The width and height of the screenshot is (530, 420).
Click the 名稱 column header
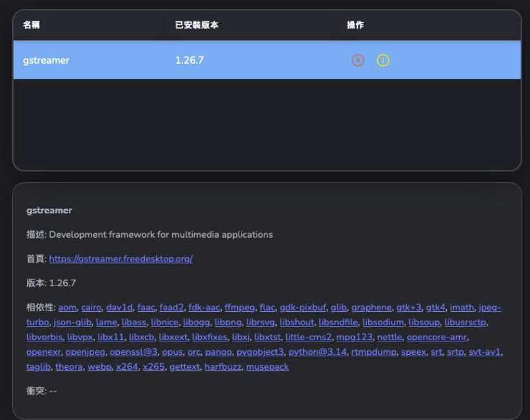pyautogui.click(x=32, y=25)
